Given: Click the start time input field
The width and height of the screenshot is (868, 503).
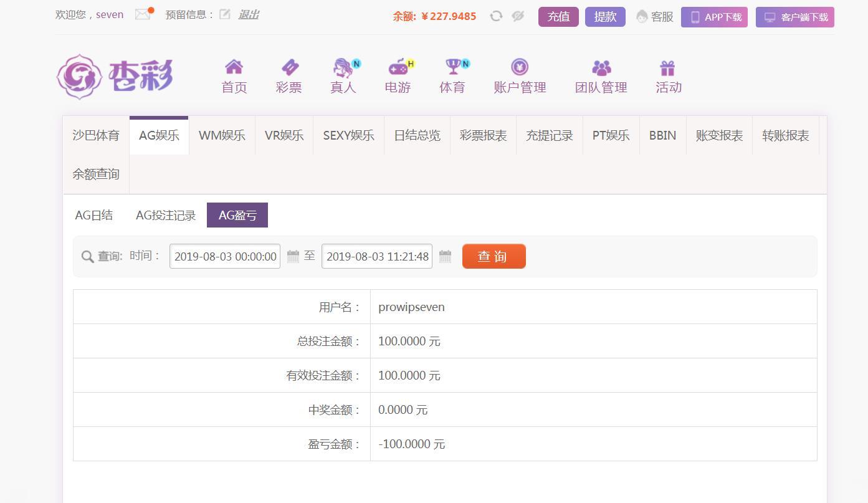Looking at the screenshot, I should pyautogui.click(x=225, y=256).
